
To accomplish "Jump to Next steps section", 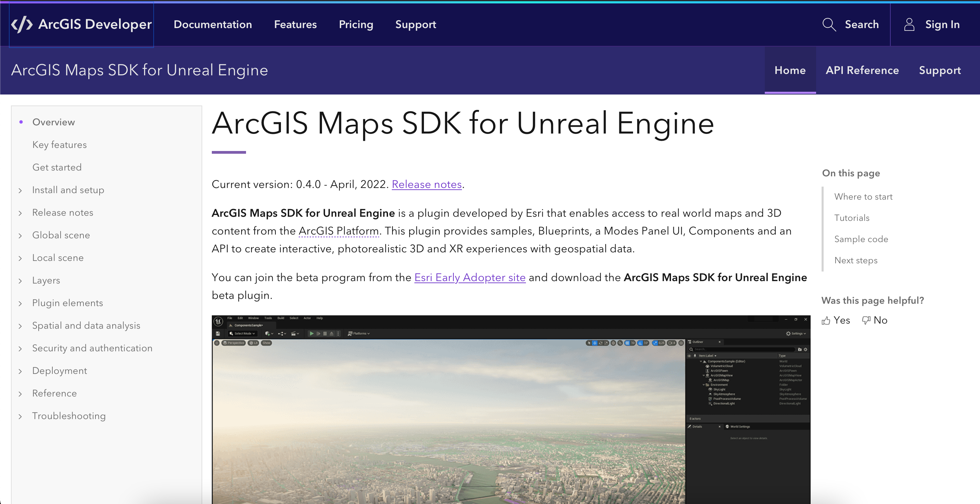I will point(855,261).
